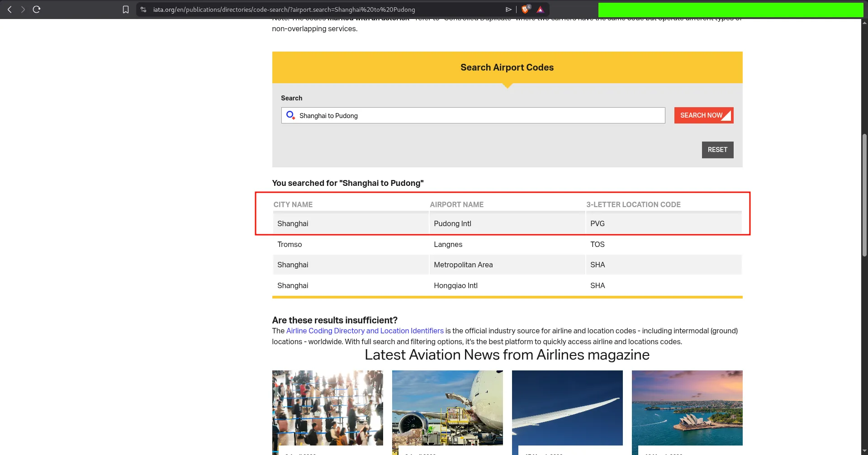Open the Sydney Opera House news thumbnail

pos(687,408)
